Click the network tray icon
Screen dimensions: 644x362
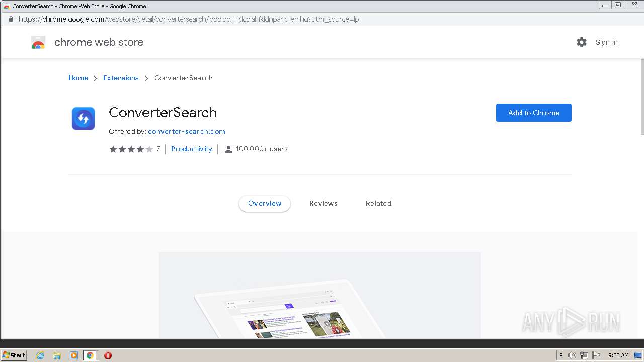[584, 355]
